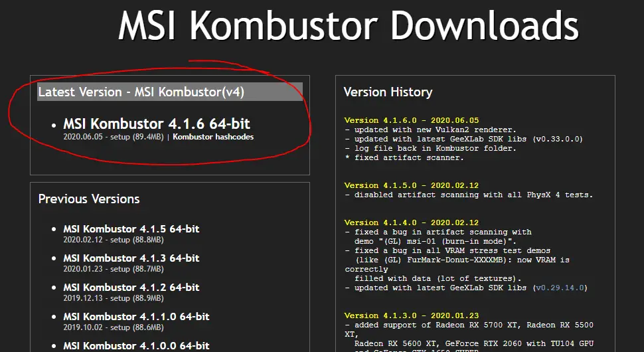Click the 'fixed a bug in all VRAM stress test demos' line
The width and height of the screenshot is (644, 352).
(x=447, y=250)
